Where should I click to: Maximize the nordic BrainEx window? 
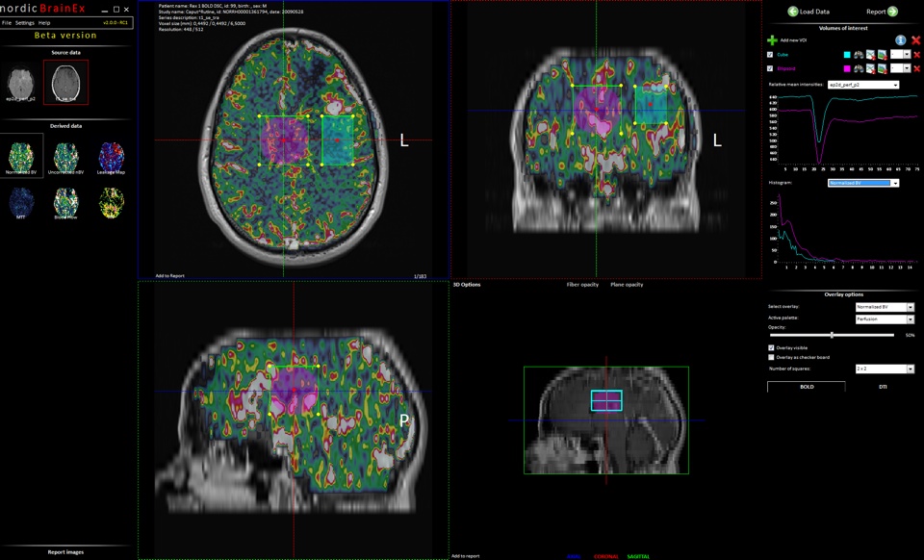point(115,10)
